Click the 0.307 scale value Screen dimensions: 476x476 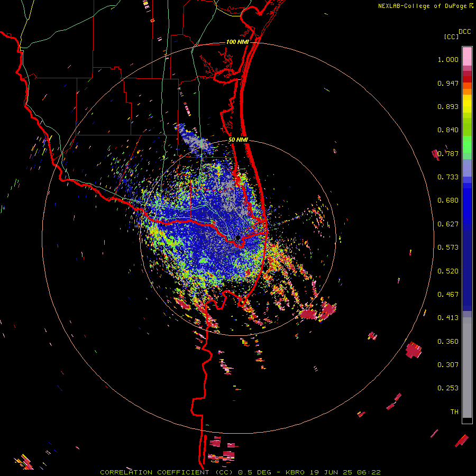pyautogui.click(x=448, y=365)
